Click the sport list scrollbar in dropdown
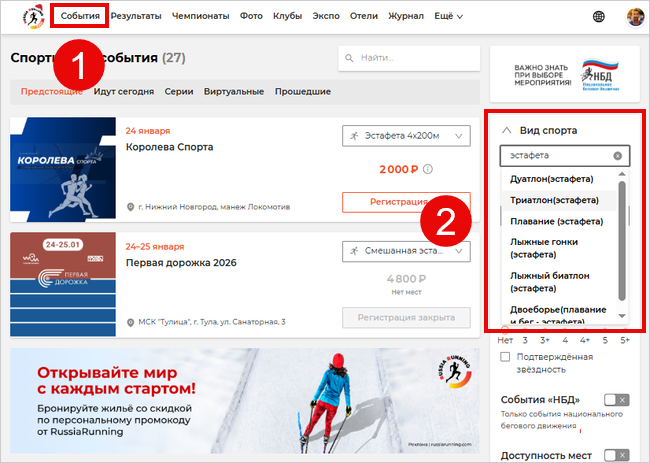 [622, 240]
